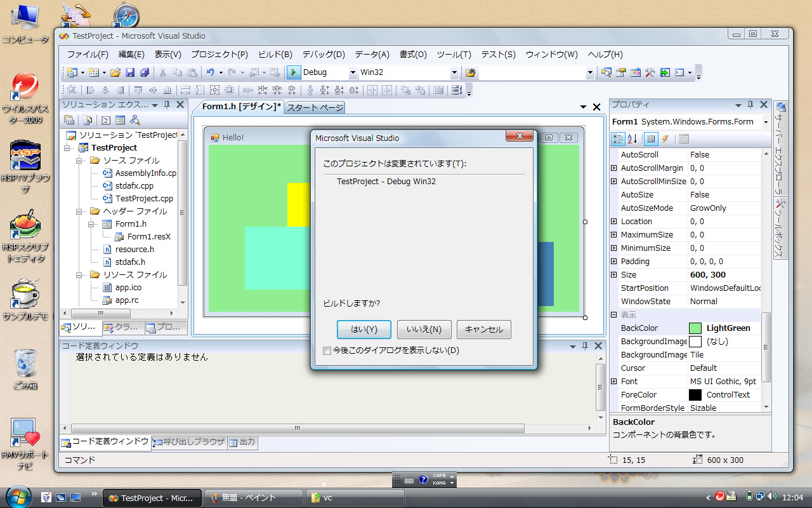The height and width of the screenshot is (508, 812).
Task: Select TestProject.cpp in Solution Explorer
Action: [144, 199]
